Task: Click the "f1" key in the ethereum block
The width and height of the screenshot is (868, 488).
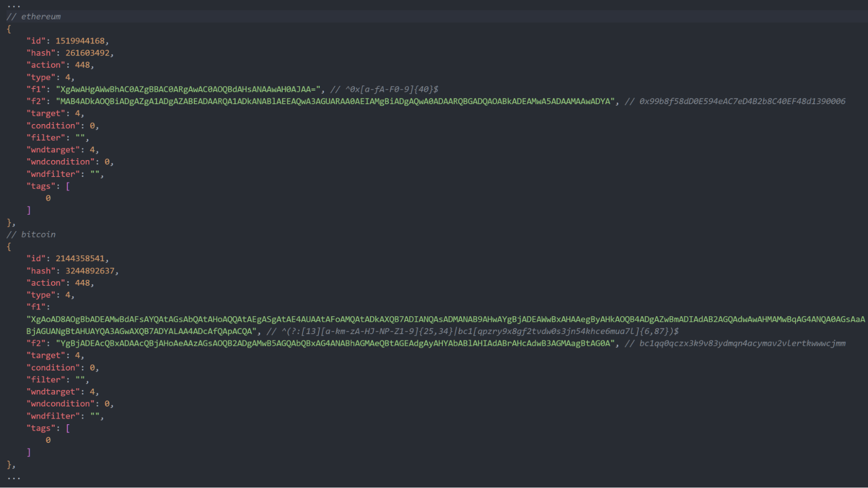Action: coord(36,89)
